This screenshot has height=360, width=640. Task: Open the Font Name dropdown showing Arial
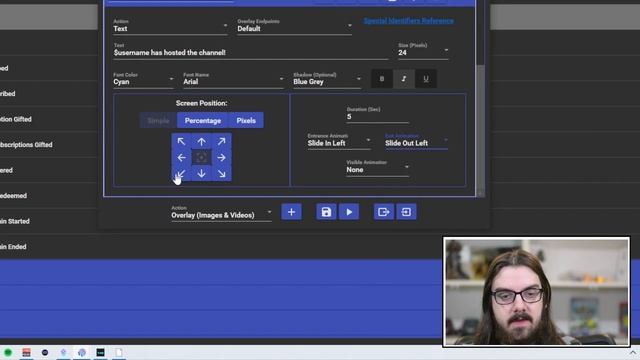[233, 80]
